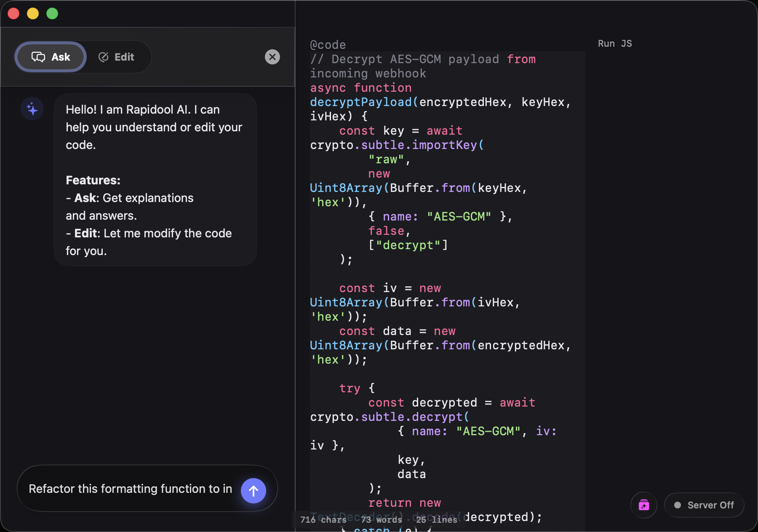Viewport: 758px width, 532px height.
Task: Click the 'false,' line in code
Action: click(390, 231)
